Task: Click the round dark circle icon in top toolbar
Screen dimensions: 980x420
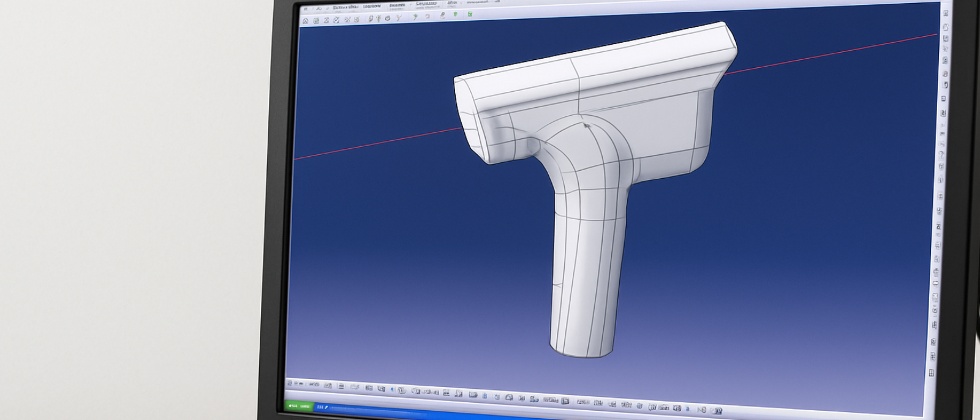Action: (x=388, y=18)
